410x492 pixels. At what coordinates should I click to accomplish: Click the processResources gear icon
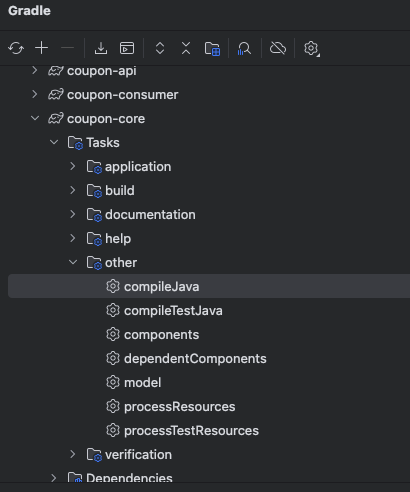113,406
